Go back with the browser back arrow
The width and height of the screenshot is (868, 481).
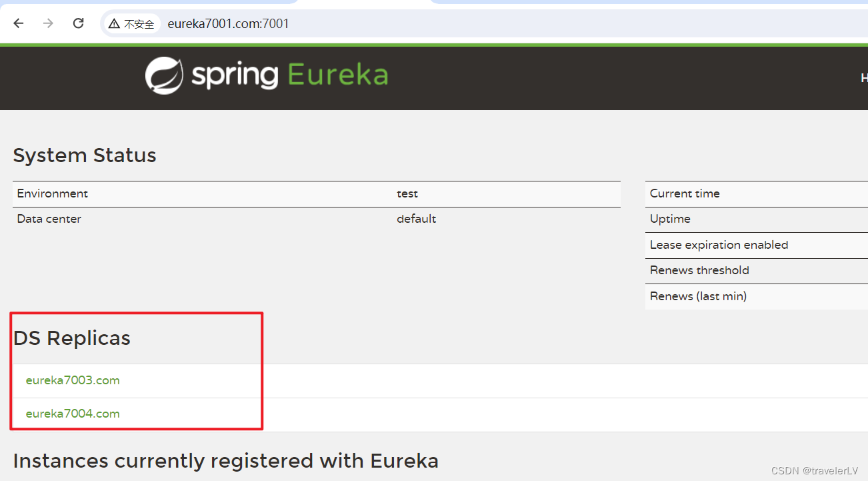point(19,23)
